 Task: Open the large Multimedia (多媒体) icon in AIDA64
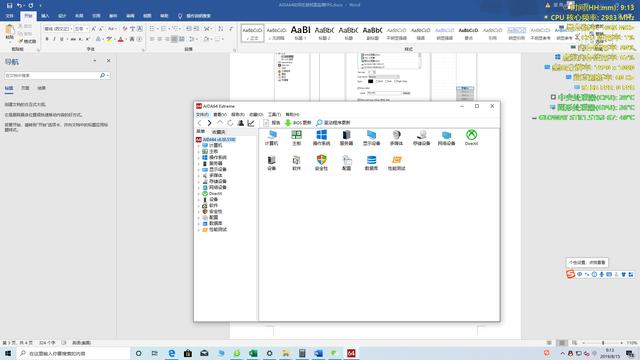click(396, 138)
